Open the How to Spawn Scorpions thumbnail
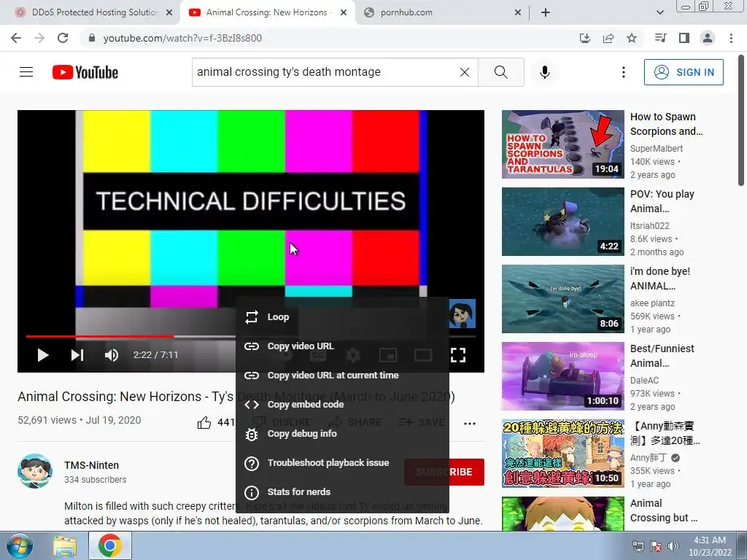This screenshot has width=747, height=560. click(562, 144)
